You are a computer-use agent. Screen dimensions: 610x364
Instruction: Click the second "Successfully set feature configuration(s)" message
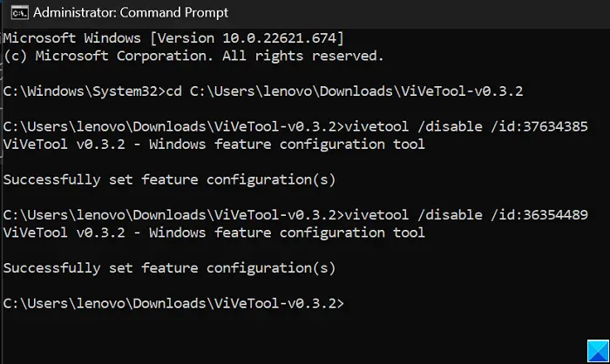click(x=169, y=268)
